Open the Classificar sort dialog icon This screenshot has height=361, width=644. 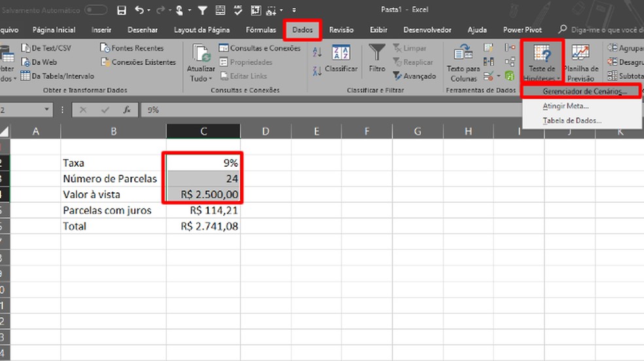(341, 52)
